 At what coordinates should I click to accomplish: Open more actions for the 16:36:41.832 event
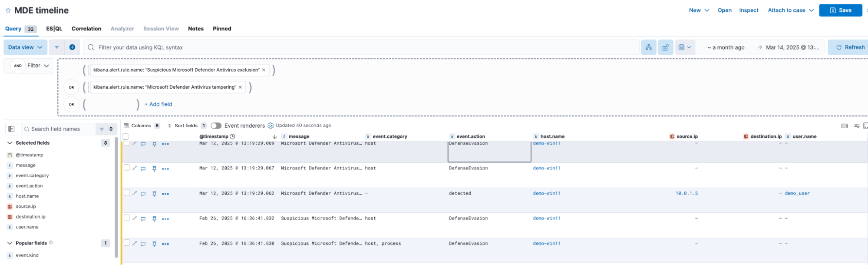pos(165,219)
